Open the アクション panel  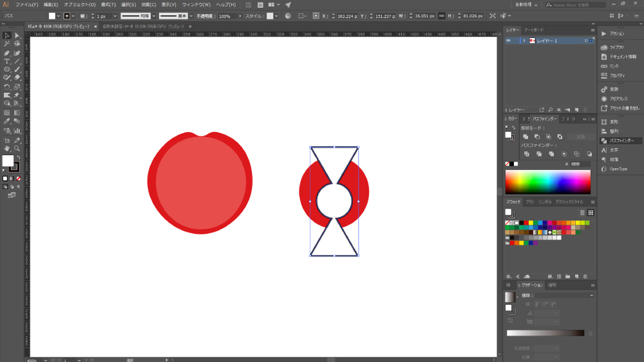click(616, 33)
